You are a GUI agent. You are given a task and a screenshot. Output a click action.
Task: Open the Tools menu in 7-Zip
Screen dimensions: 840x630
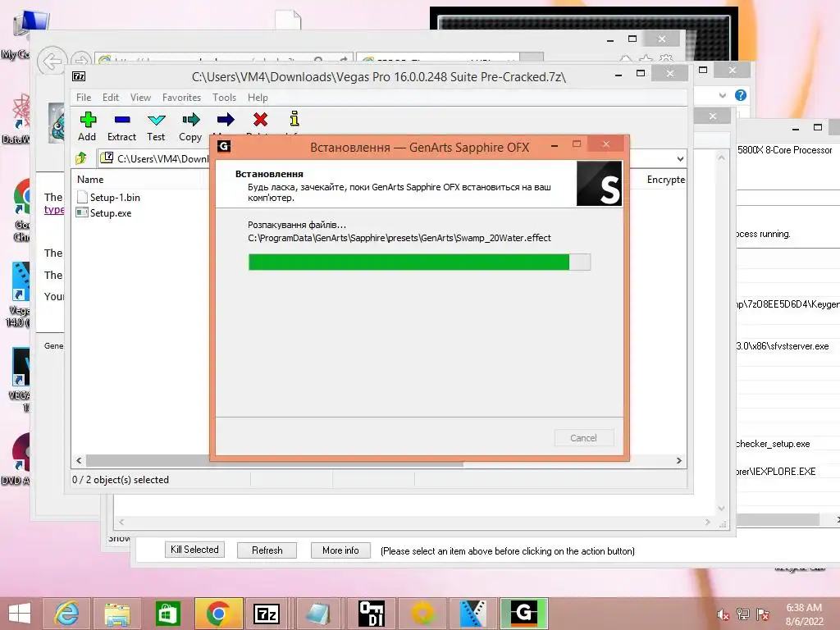224,98
